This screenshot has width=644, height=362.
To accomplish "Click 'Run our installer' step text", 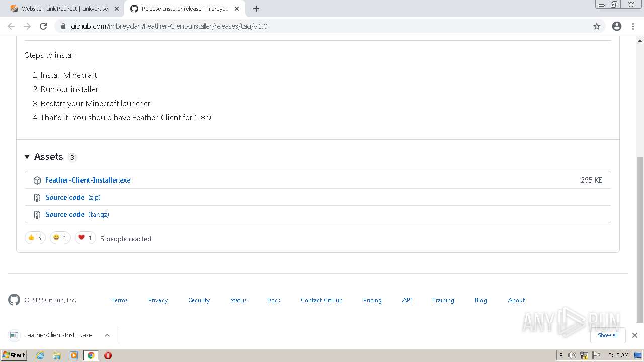I will [69, 89].
